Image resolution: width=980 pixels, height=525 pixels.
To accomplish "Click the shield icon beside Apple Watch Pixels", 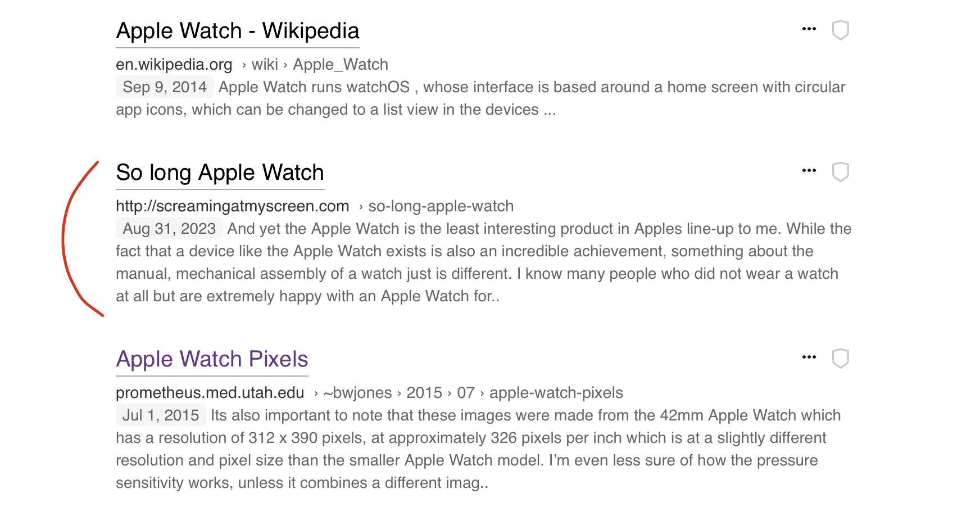I will pos(840,359).
